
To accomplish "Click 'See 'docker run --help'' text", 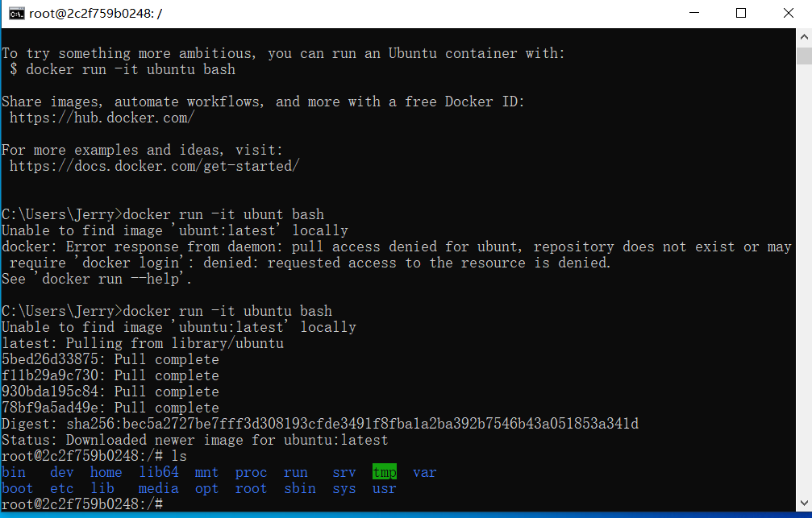I will click(x=97, y=279).
